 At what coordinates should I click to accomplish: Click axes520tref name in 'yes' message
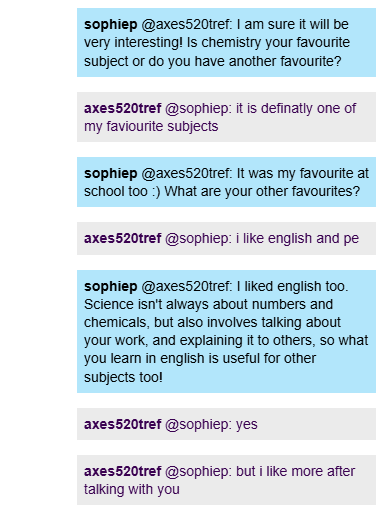pyautogui.click(x=122, y=424)
